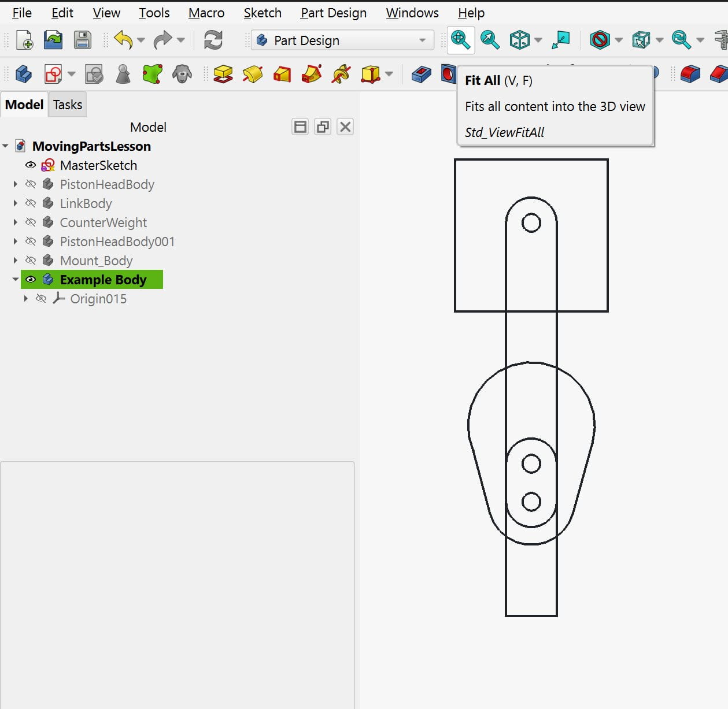The height and width of the screenshot is (709, 728).
Task: Open the Tools menu
Action: click(154, 13)
